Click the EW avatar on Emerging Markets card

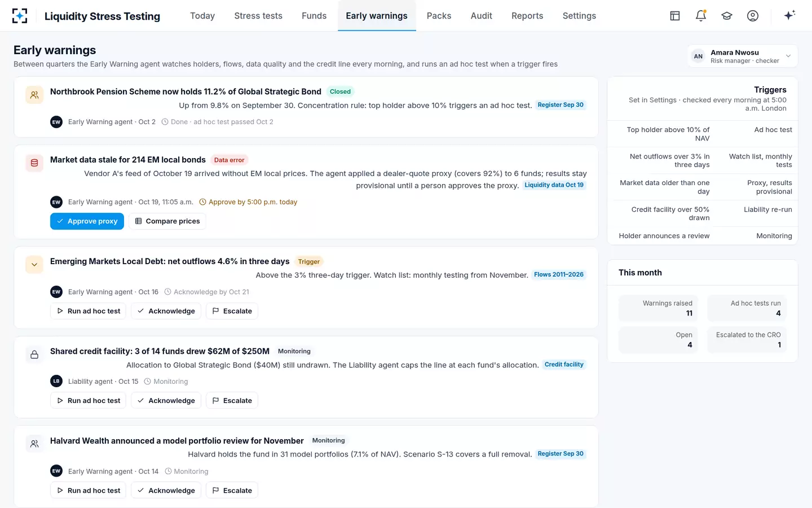[56, 292]
